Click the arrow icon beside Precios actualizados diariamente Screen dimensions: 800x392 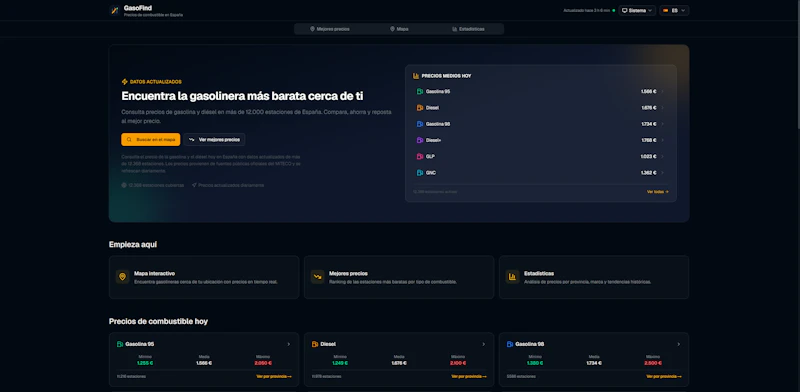pos(194,185)
